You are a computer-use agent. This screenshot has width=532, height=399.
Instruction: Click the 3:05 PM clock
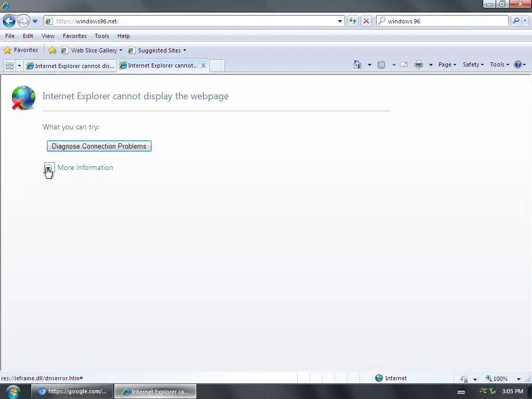512,392
